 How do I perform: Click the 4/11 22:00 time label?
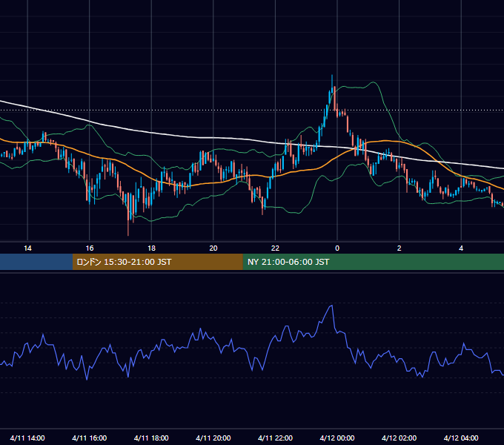(275, 438)
